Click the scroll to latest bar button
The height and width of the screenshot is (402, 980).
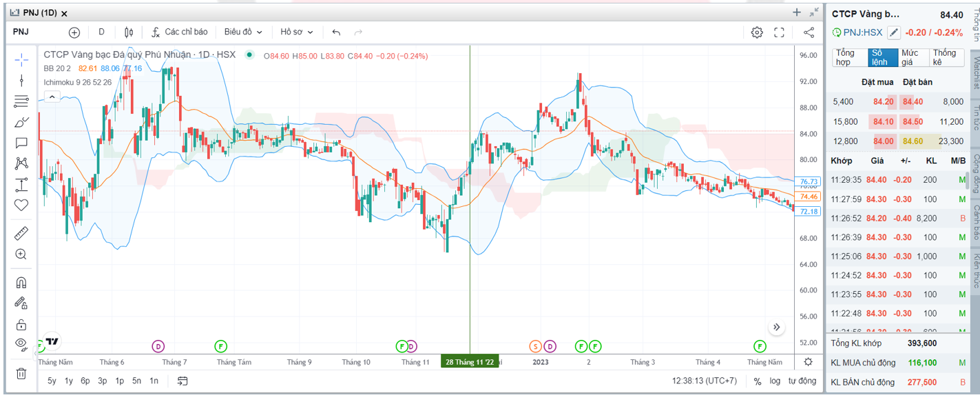click(x=776, y=327)
